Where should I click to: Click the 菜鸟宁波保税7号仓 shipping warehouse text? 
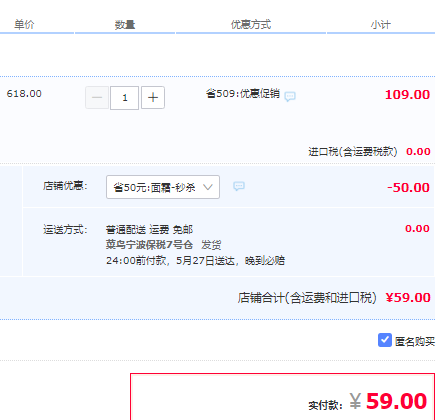click(x=149, y=245)
